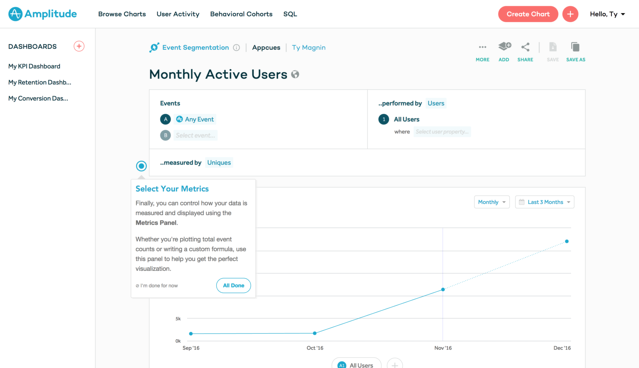Screen dimensions: 639x368
Task: Click the globe icon next to chart title
Action: coord(295,75)
